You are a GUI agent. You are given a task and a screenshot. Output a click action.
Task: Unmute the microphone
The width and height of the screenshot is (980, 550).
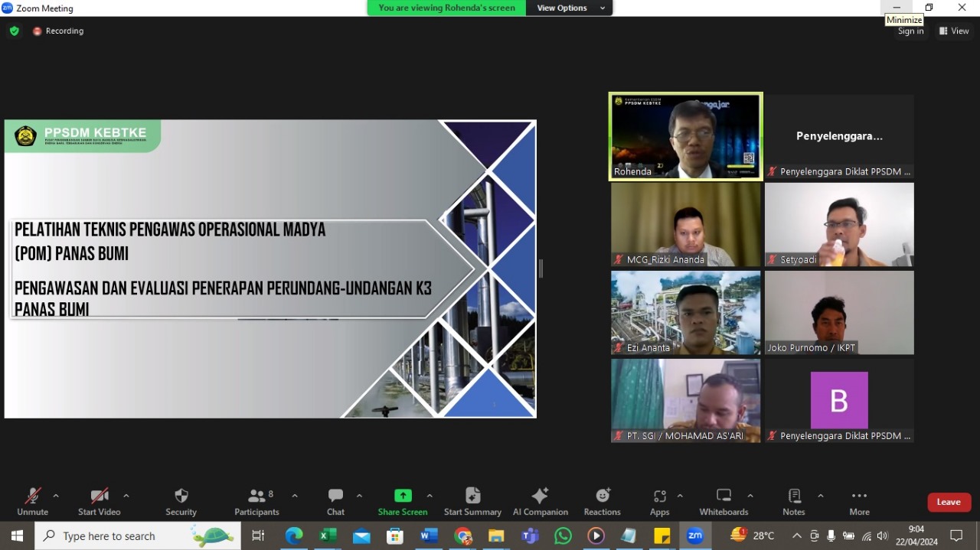[x=33, y=501]
